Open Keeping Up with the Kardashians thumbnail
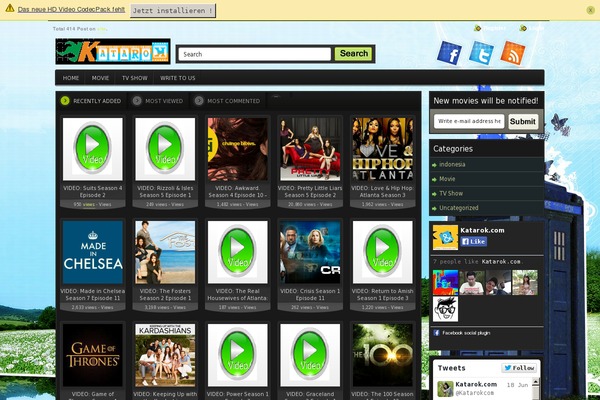The height and width of the screenshot is (400, 600). pos(165,355)
